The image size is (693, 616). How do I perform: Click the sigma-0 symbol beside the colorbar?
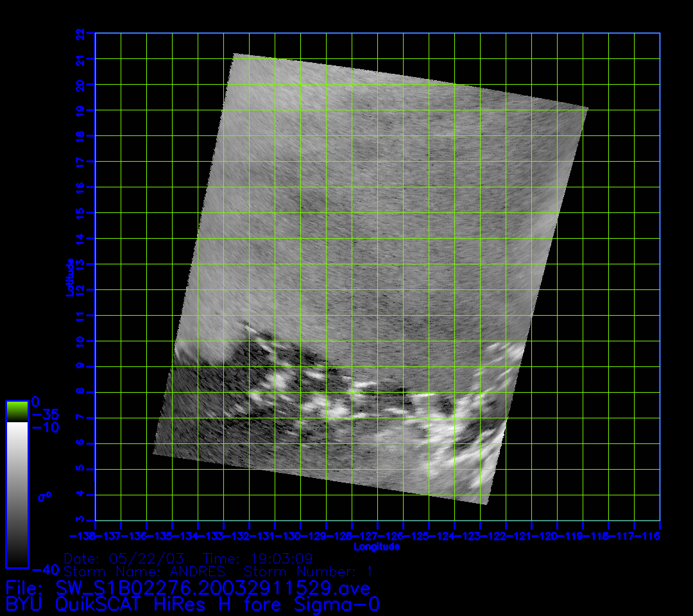pyautogui.click(x=45, y=496)
